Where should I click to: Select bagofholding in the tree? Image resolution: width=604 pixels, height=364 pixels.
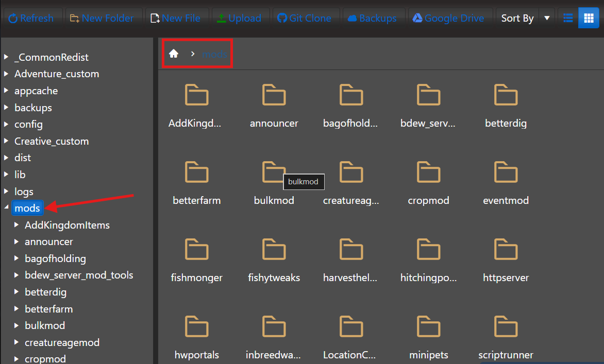pyautogui.click(x=55, y=258)
